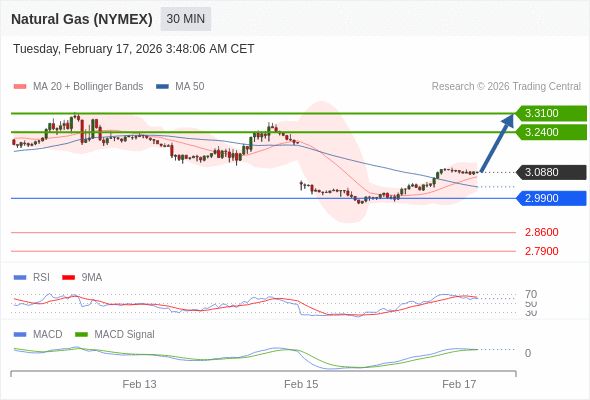Click the pink MA 20 Bollinger legend swatch
Screen dimensions: 590x400
20,87
